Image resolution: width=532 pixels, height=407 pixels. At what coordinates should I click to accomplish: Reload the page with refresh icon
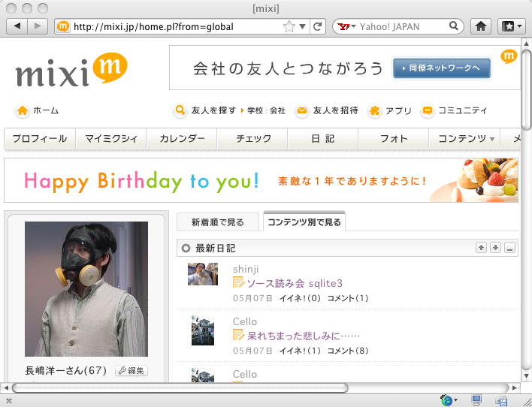tap(318, 26)
